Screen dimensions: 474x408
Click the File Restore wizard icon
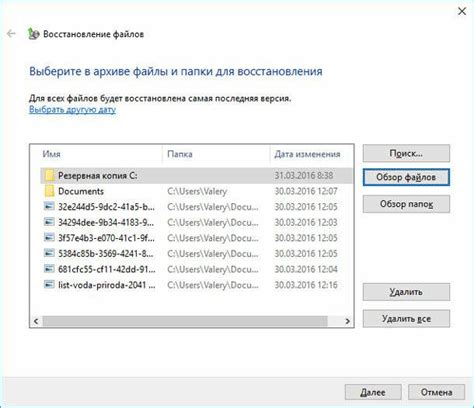pos(33,34)
